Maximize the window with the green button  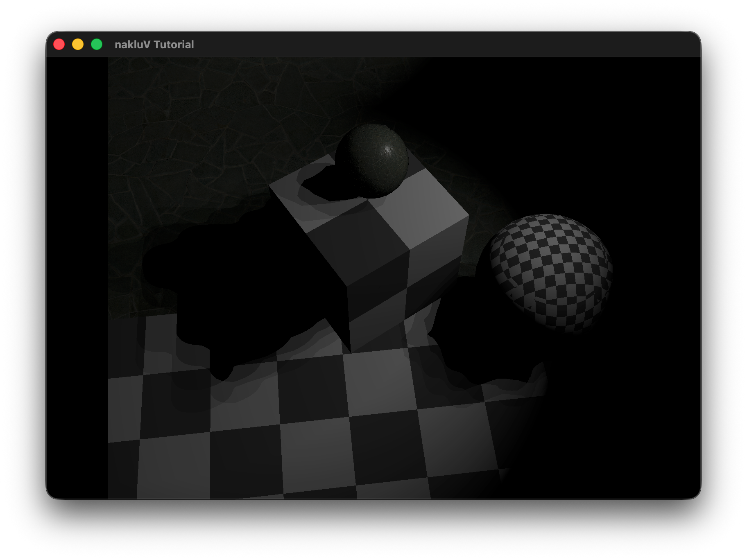(x=97, y=44)
